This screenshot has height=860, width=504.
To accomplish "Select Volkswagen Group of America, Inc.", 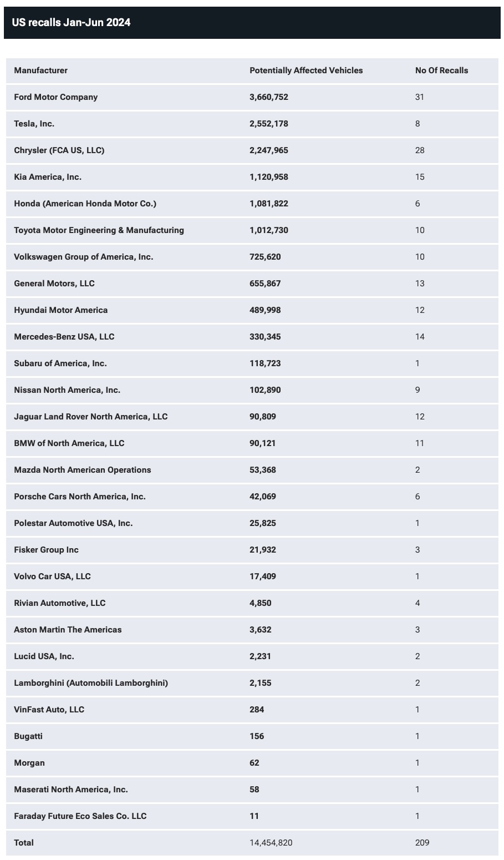I will [x=84, y=257].
